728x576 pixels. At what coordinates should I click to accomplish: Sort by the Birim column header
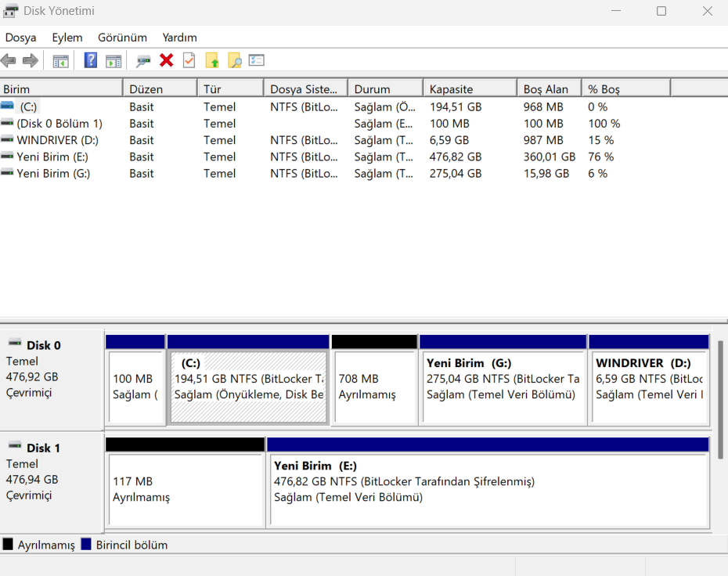(x=61, y=88)
